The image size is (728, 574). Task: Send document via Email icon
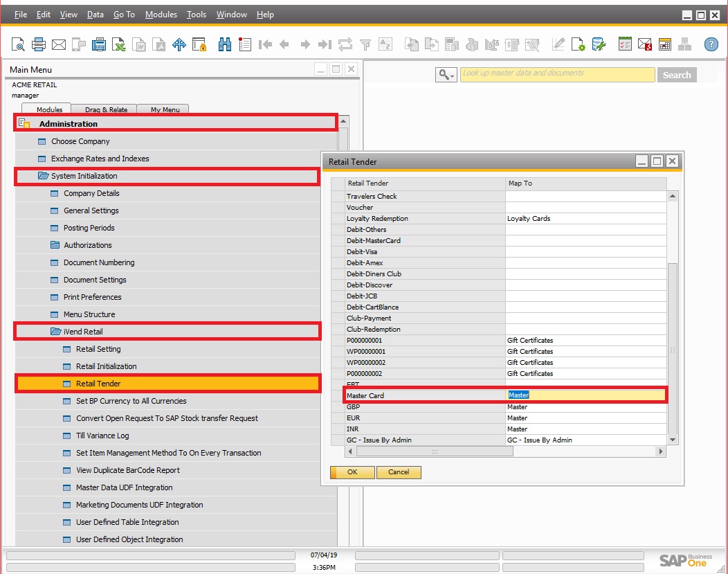click(x=59, y=44)
